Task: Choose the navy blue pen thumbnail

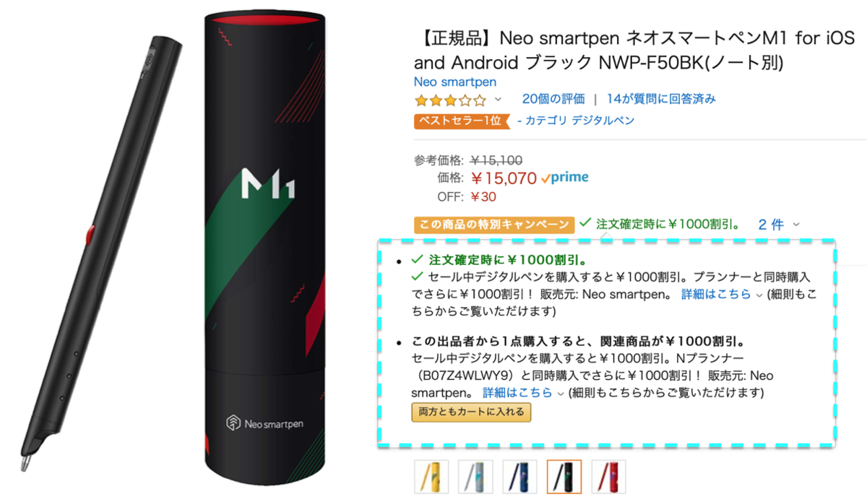Action: point(520,477)
